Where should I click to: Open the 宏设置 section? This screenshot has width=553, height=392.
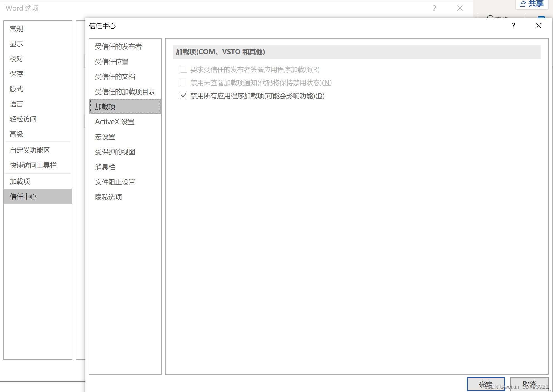[x=105, y=137]
